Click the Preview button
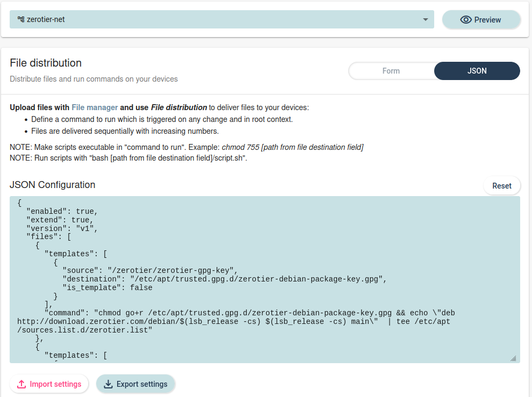The image size is (532, 397). (481, 19)
